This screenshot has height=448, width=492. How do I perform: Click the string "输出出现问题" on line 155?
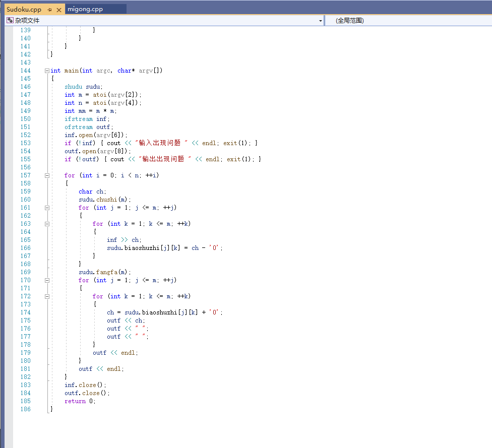(x=165, y=159)
